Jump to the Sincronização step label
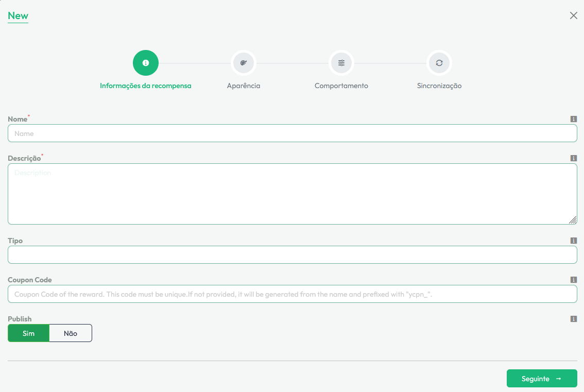Screen dimensions: 584x392 click(x=439, y=86)
